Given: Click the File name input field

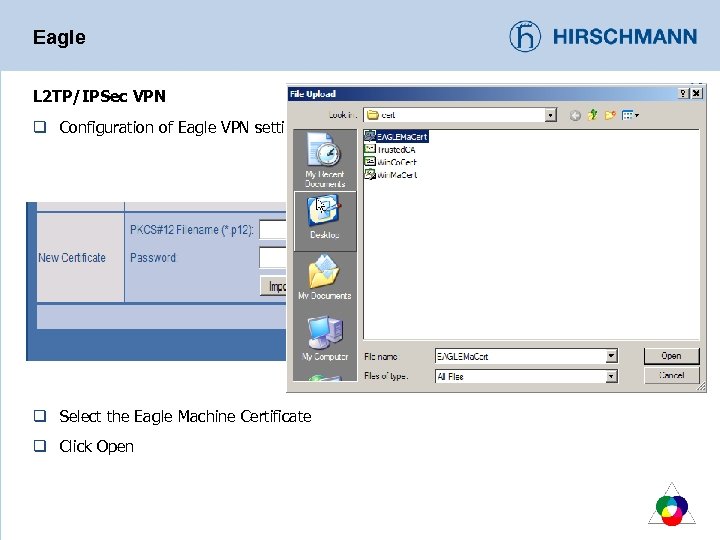Looking at the screenshot, I should [520, 356].
